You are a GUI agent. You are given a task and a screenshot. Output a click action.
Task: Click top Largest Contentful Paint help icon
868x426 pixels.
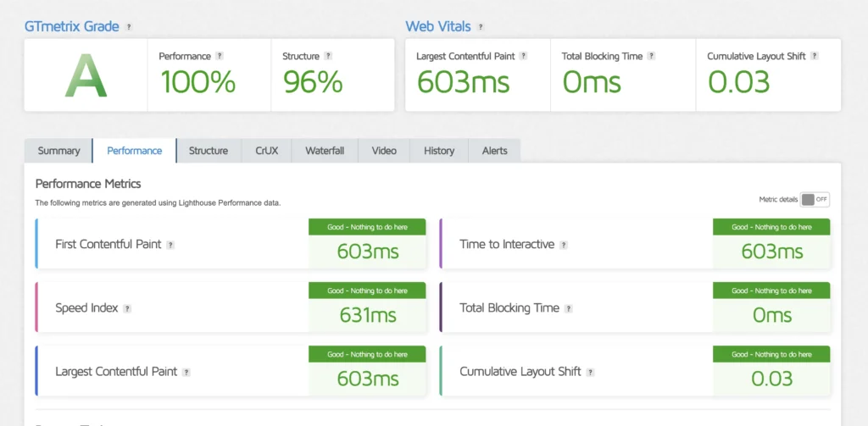(x=523, y=56)
